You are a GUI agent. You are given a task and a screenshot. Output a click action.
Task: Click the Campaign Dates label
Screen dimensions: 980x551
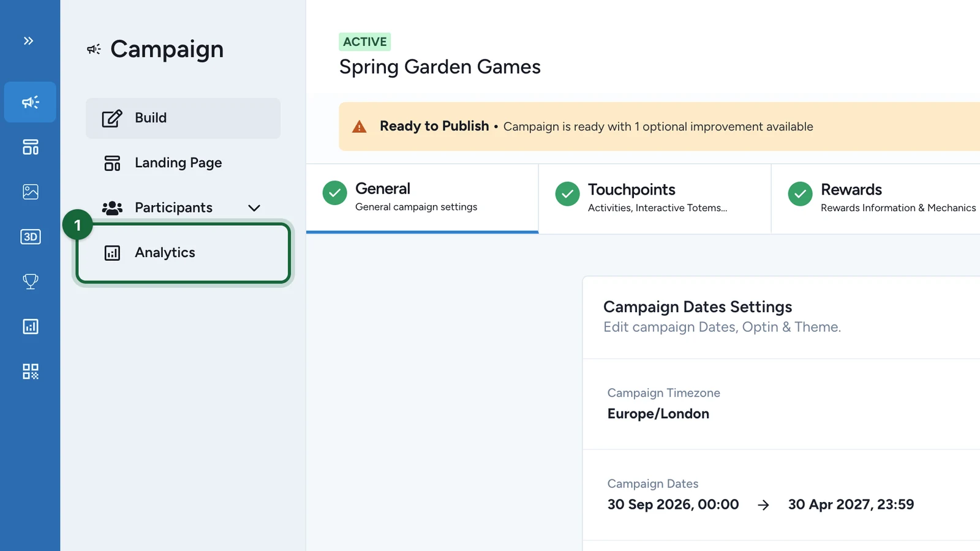[x=653, y=484]
